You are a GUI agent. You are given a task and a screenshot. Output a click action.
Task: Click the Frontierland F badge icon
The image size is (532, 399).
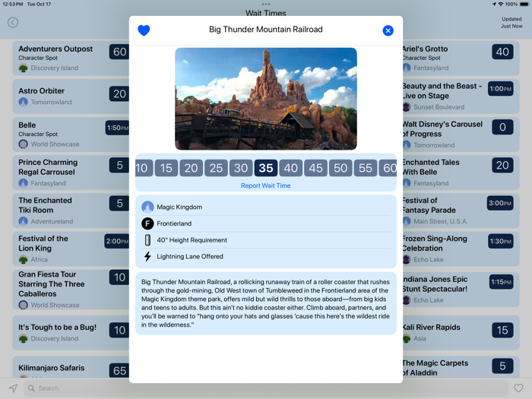click(x=147, y=223)
